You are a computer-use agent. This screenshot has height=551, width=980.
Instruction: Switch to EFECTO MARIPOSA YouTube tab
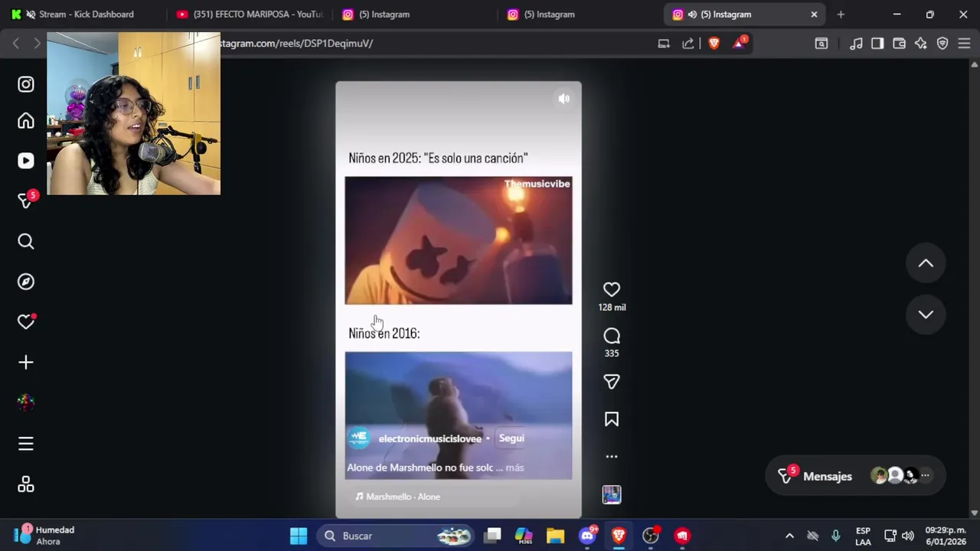point(249,14)
